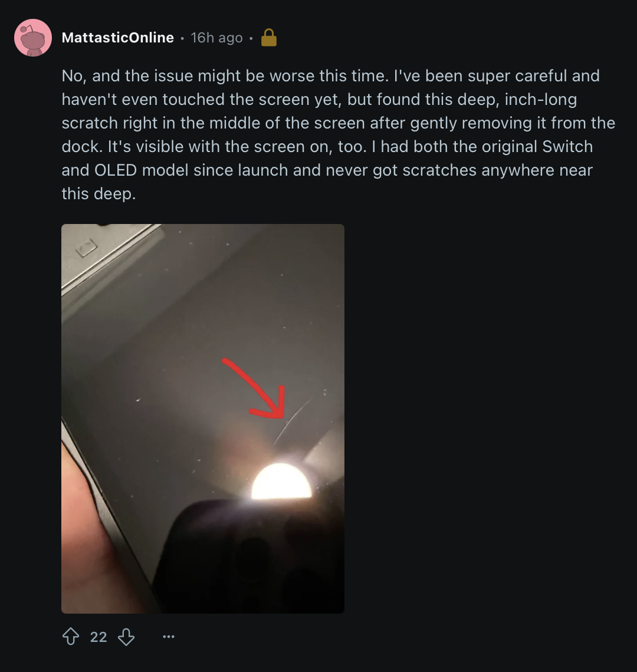
Task: Open the three-dot more options menu
Action: click(169, 637)
